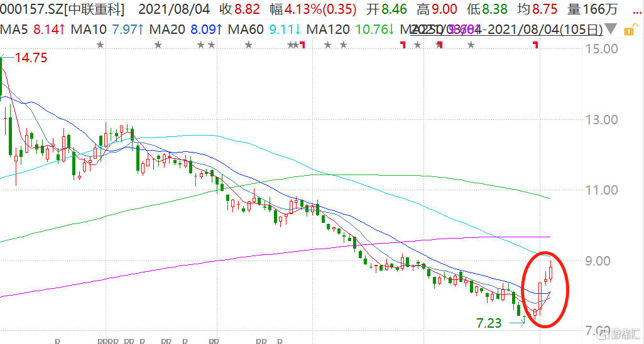
Task: Click the leftmost red corner event marker
Action: (303, 45)
